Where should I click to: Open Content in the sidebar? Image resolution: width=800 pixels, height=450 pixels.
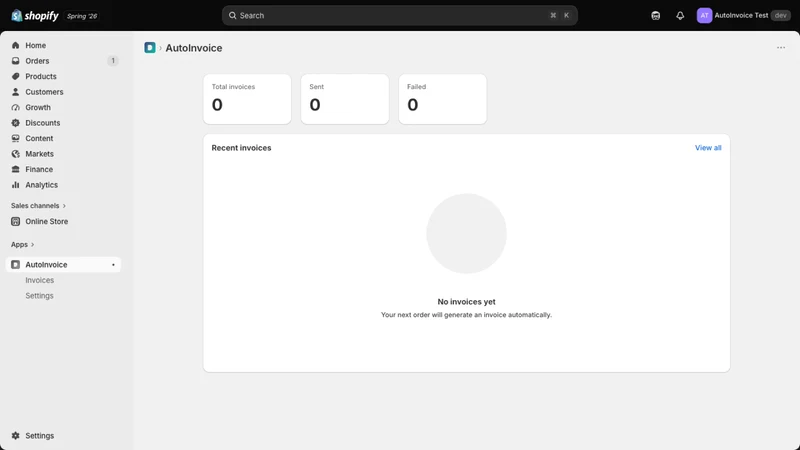pyautogui.click(x=63, y=138)
